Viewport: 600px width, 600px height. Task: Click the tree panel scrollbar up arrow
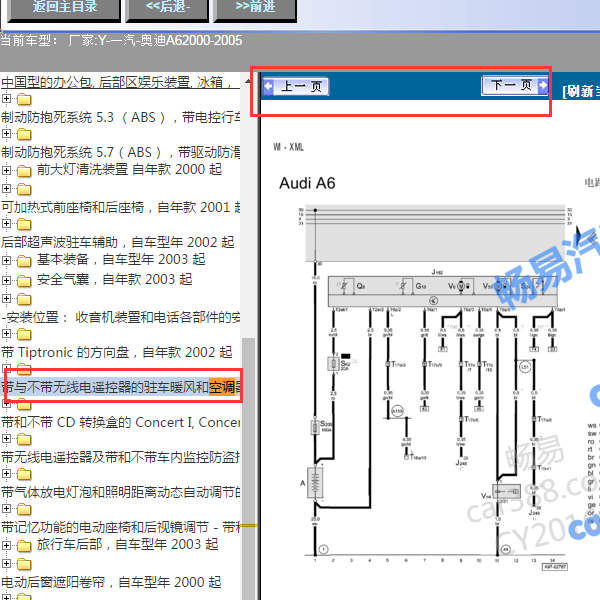click(248, 81)
